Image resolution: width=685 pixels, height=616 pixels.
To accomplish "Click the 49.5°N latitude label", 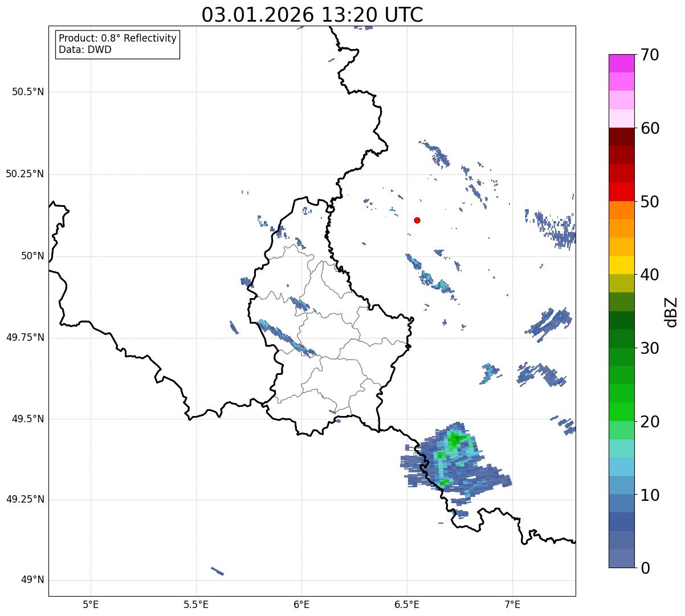I will click(28, 419).
